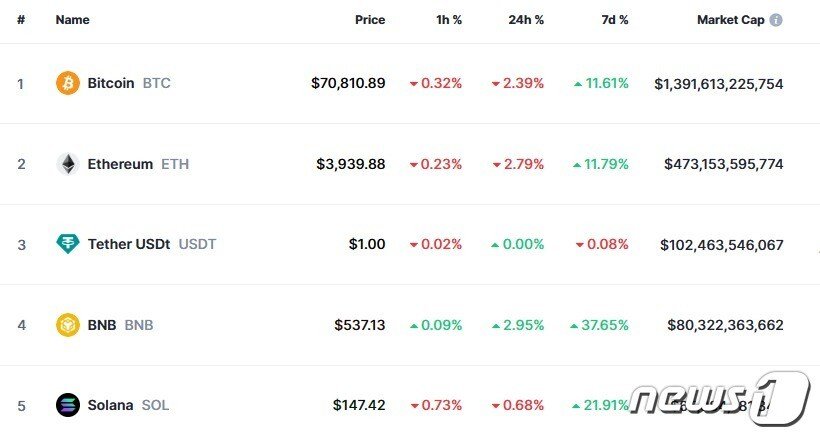Click the Tether USDt logo icon
This screenshot has height=438, width=820.
pos(67,244)
